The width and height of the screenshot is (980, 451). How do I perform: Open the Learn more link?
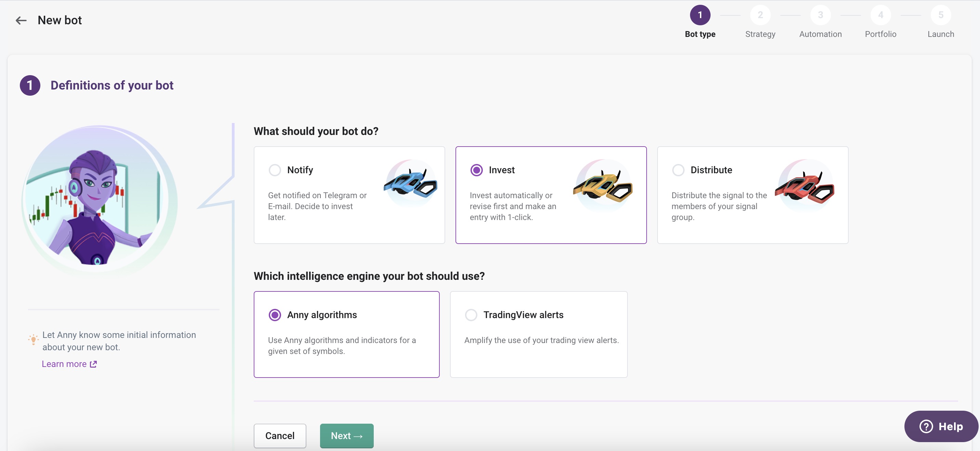tap(64, 364)
